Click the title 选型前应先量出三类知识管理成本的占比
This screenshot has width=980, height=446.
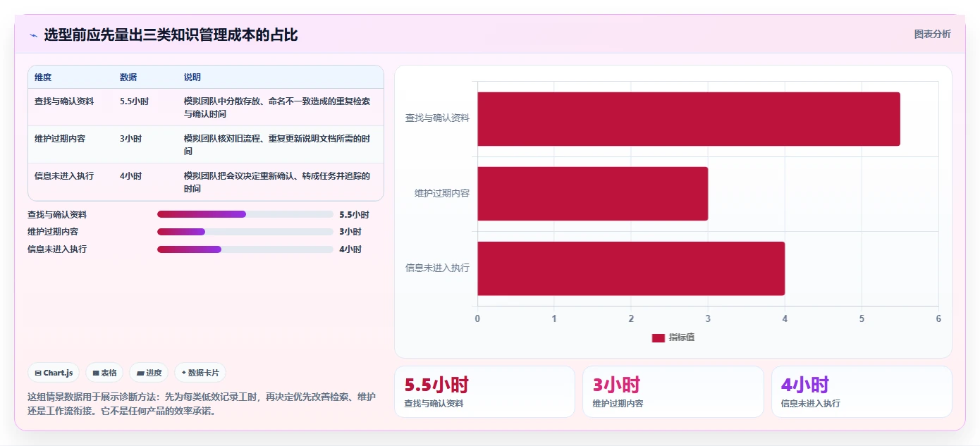(171, 35)
